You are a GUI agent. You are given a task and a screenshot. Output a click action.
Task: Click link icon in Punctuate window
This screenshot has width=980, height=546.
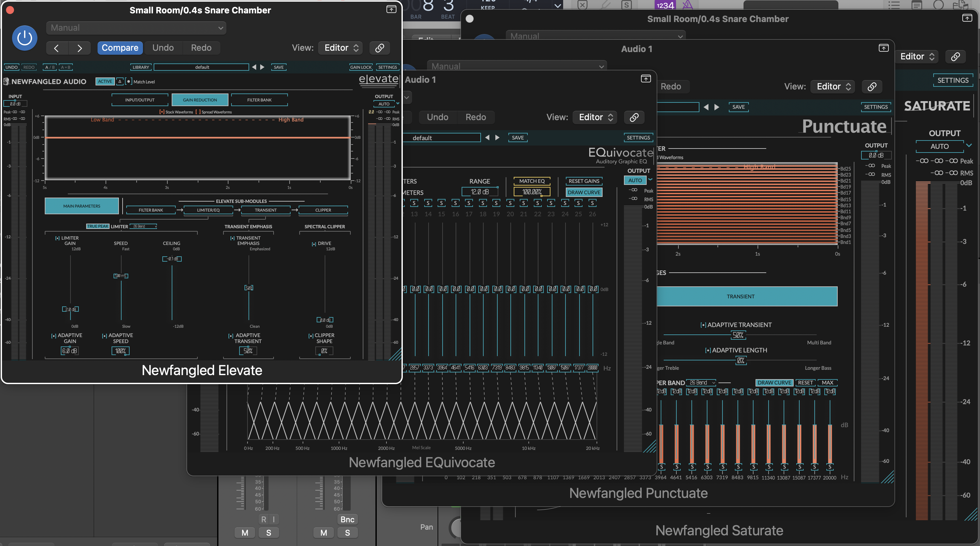click(x=872, y=86)
